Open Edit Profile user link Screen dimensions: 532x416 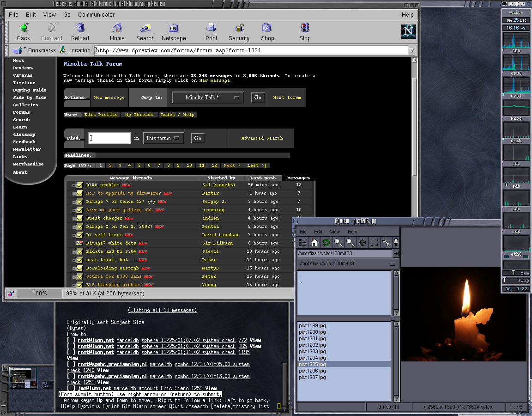point(101,115)
